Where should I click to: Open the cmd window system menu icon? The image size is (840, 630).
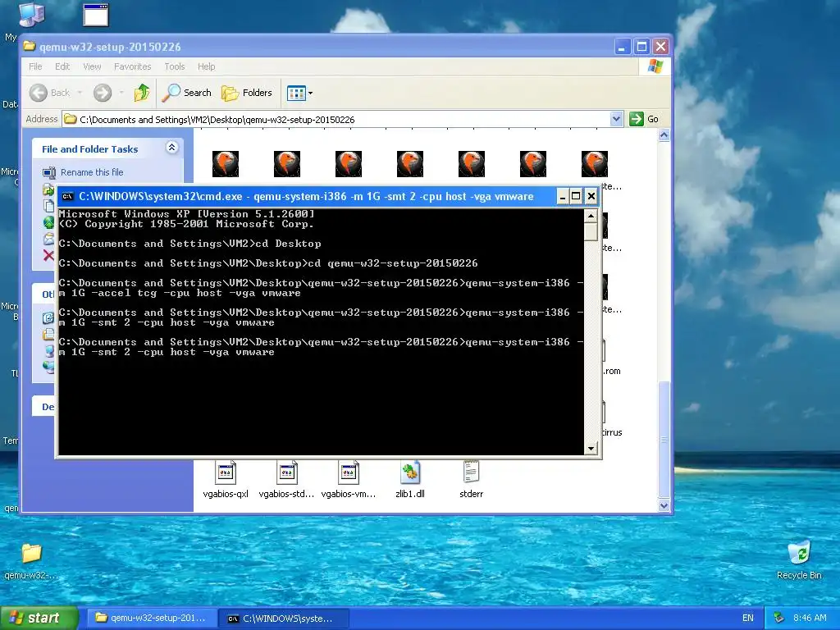click(x=67, y=197)
